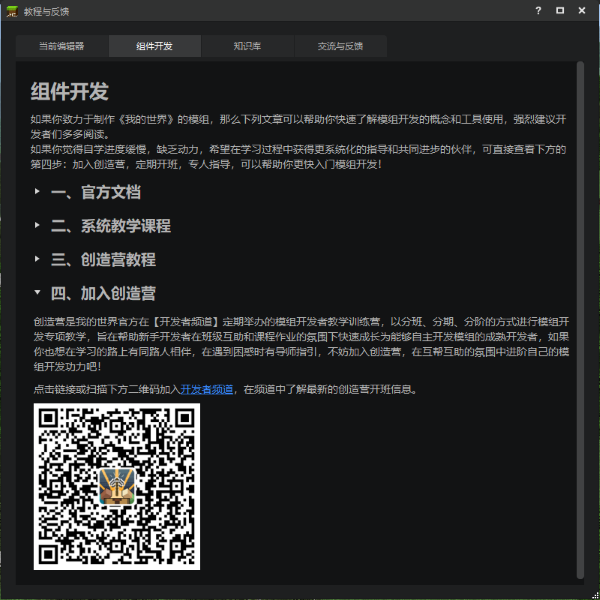The image size is (600, 600).
Task: Click the emblem icon inside the QR code
Action: (x=117, y=486)
